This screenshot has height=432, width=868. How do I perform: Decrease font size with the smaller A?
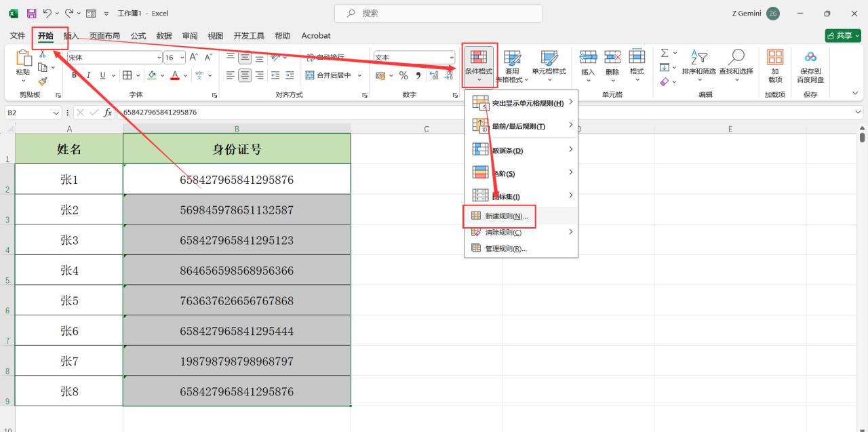[x=209, y=58]
